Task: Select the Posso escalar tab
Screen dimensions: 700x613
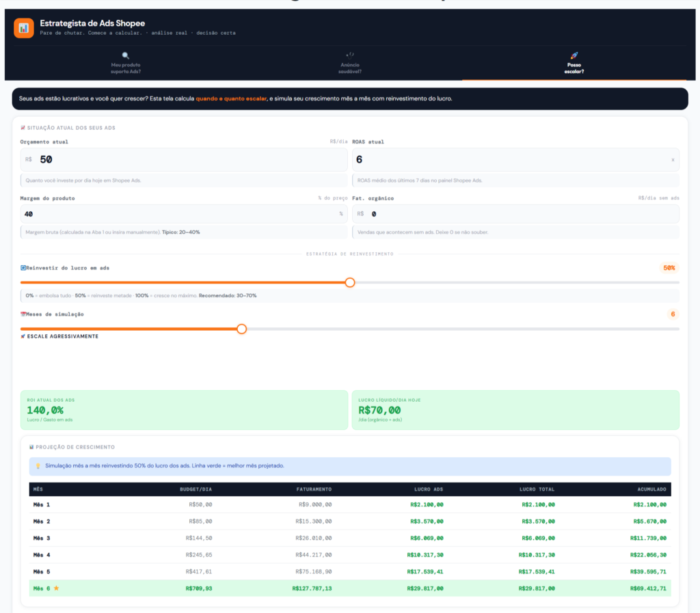Action: click(574, 63)
